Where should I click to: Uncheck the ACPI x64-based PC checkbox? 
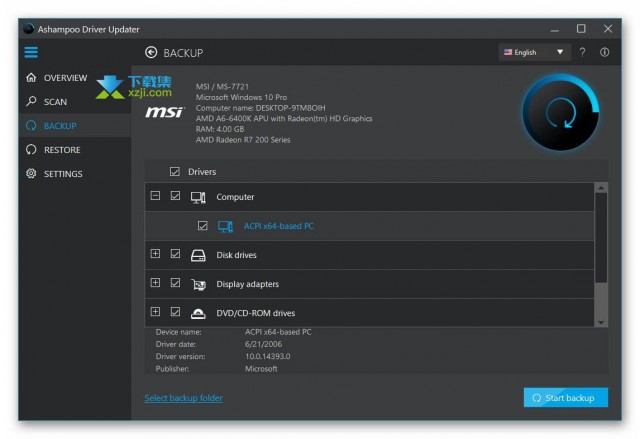pyautogui.click(x=202, y=225)
